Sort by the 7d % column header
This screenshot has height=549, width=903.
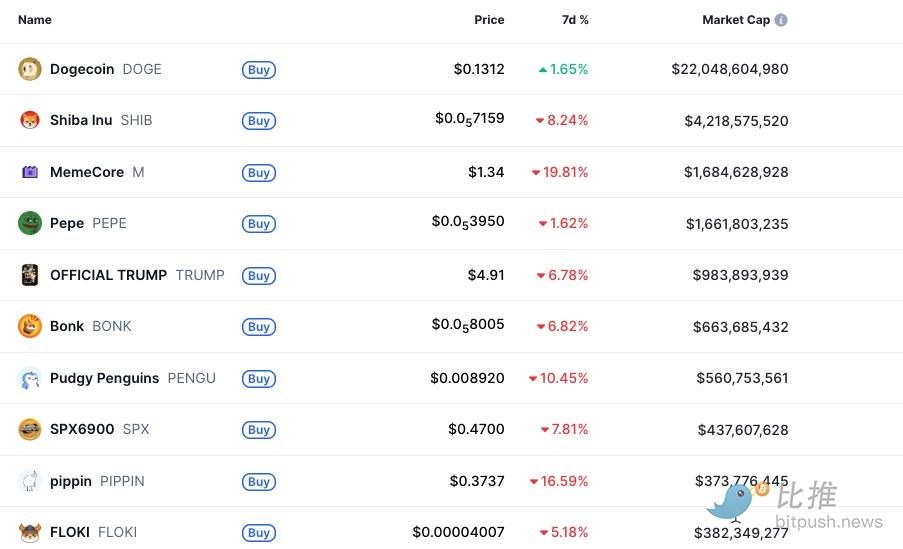pyautogui.click(x=575, y=20)
